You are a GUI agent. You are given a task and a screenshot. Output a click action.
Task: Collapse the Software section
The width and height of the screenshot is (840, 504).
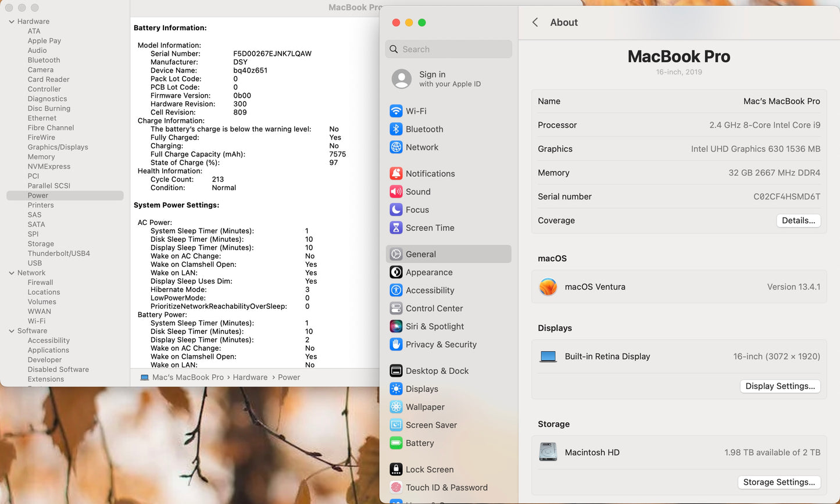point(12,330)
